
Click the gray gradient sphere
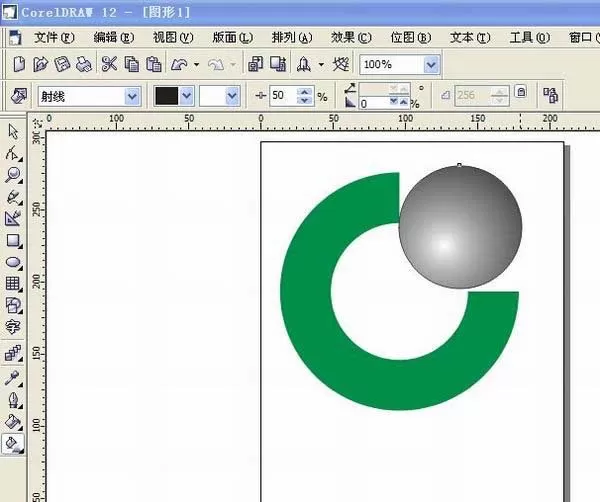pos(460,227)
